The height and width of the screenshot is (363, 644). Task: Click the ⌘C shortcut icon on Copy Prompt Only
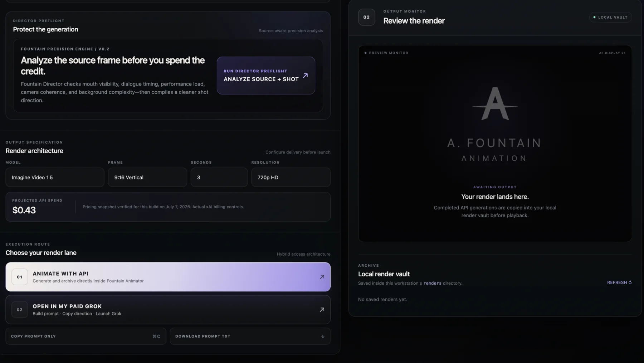pos(156,336)
